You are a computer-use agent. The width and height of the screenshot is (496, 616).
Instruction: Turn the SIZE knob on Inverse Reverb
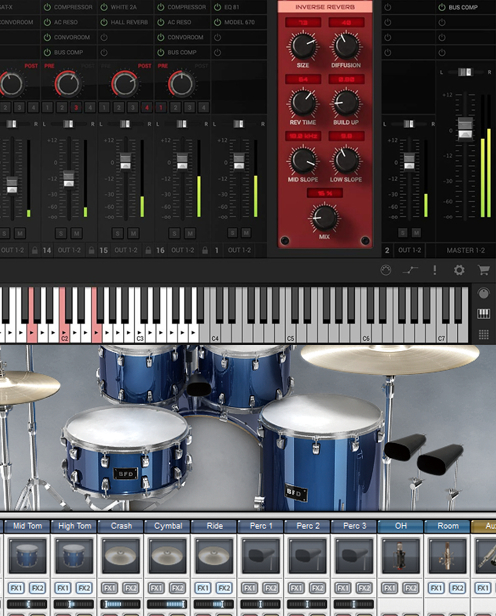tap(303, 46)
